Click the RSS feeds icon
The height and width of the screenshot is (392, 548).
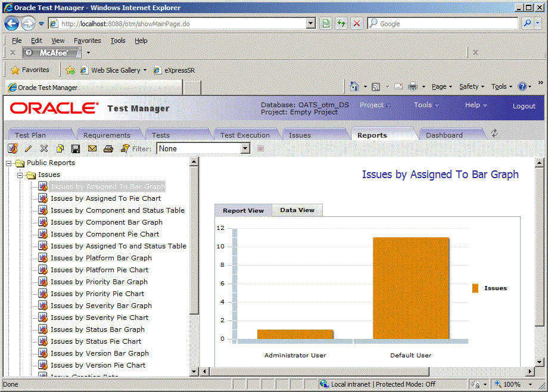coord(376,87)
